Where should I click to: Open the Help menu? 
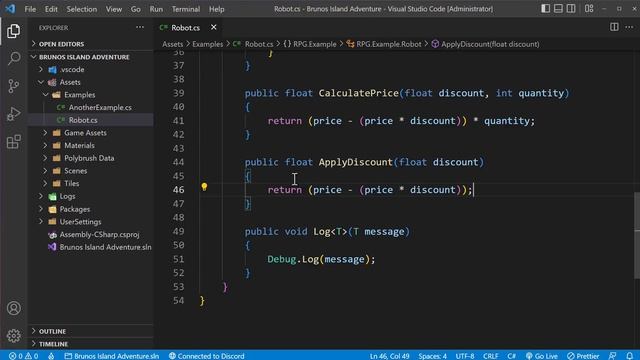coord(216,9)
